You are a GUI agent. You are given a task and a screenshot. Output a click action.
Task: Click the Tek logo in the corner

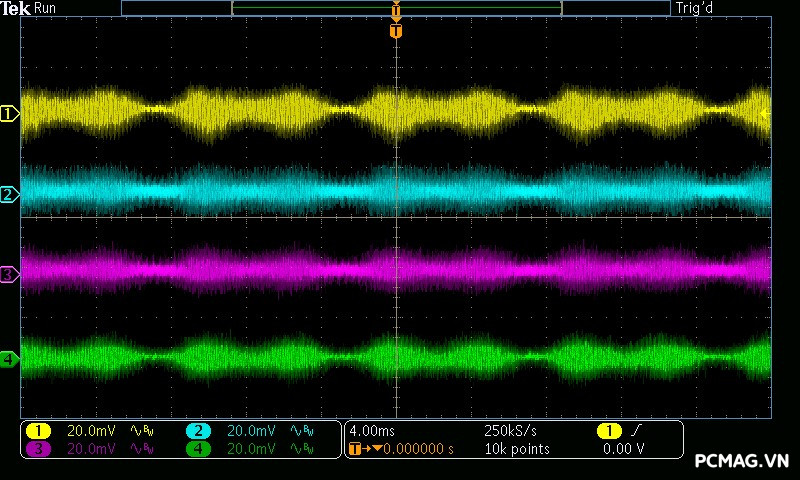(x=16, y=8)
